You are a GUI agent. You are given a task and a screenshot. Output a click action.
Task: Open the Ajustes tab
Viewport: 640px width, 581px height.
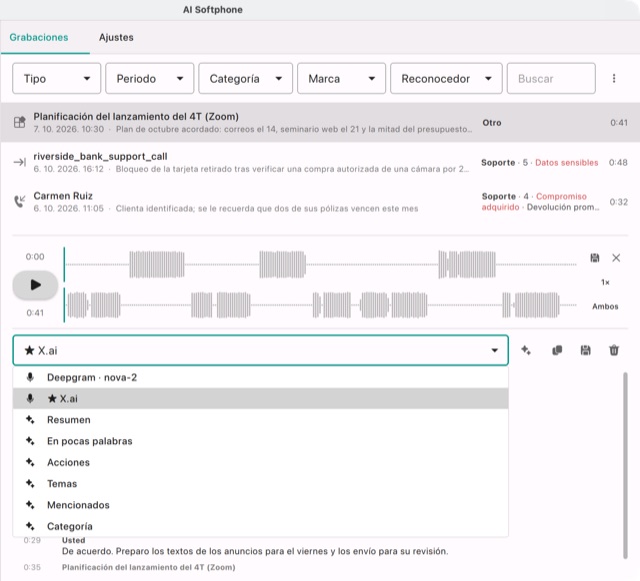point(116,37)
